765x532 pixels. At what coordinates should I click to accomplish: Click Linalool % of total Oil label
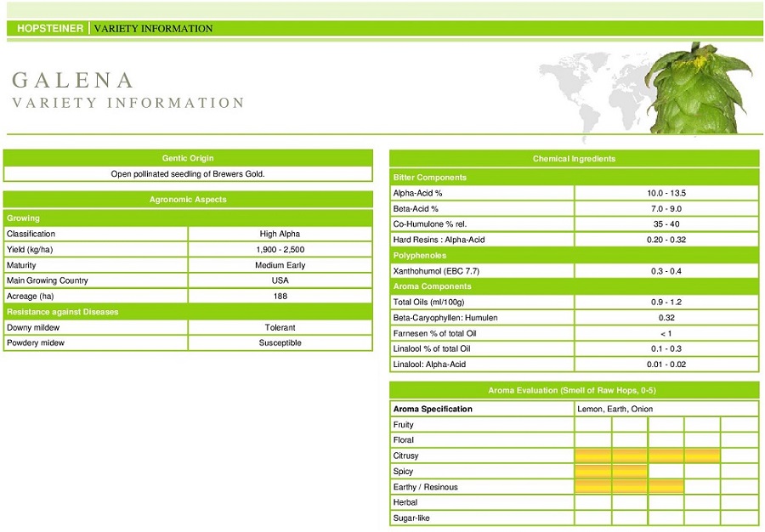click(432, 348)
